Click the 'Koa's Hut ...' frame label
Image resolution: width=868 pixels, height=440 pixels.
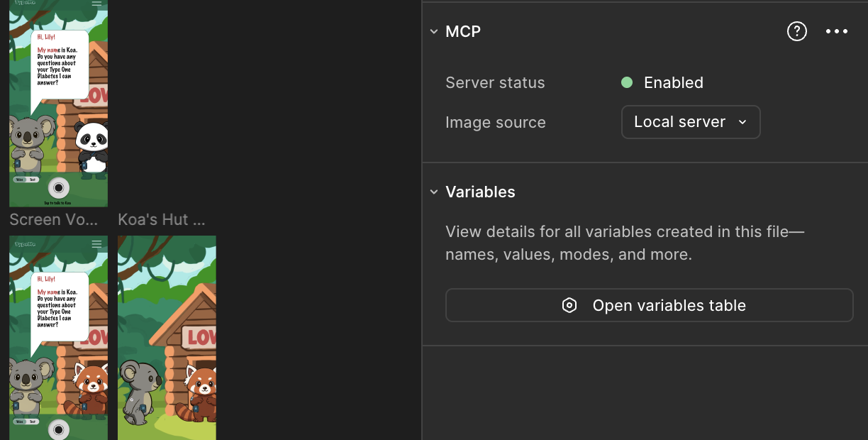point(162,219)
